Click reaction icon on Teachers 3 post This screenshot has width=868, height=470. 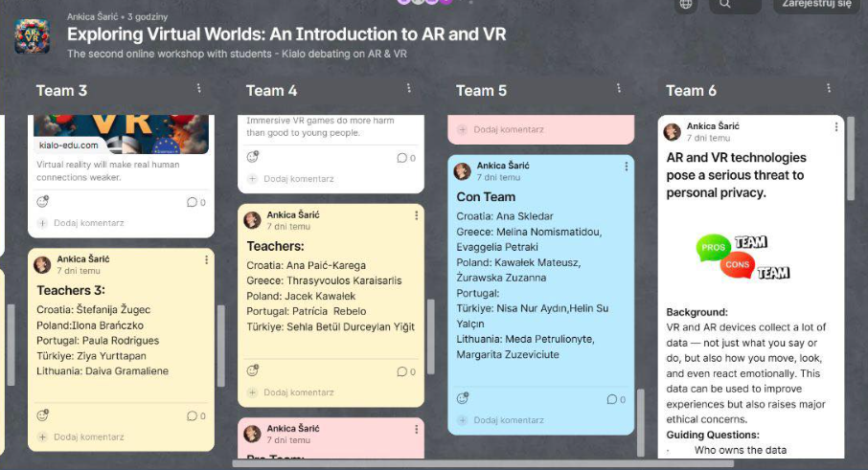click(42, 415)
